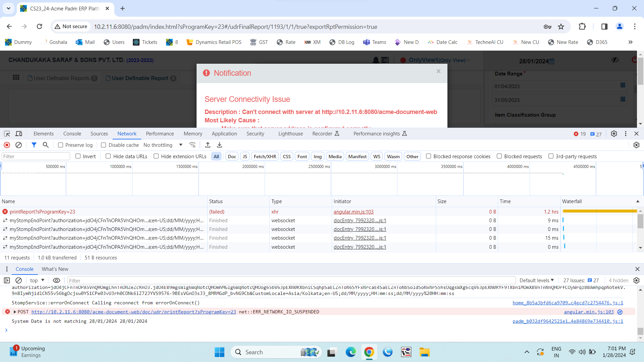The width and height of the screenshot is (644, 362).
Task: Check the Invert filter checkbox
Action: [78, 156]
